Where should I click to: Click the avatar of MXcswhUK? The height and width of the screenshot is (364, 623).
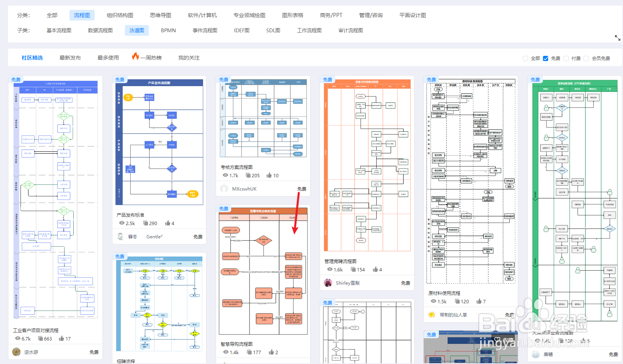click(224, 189)
